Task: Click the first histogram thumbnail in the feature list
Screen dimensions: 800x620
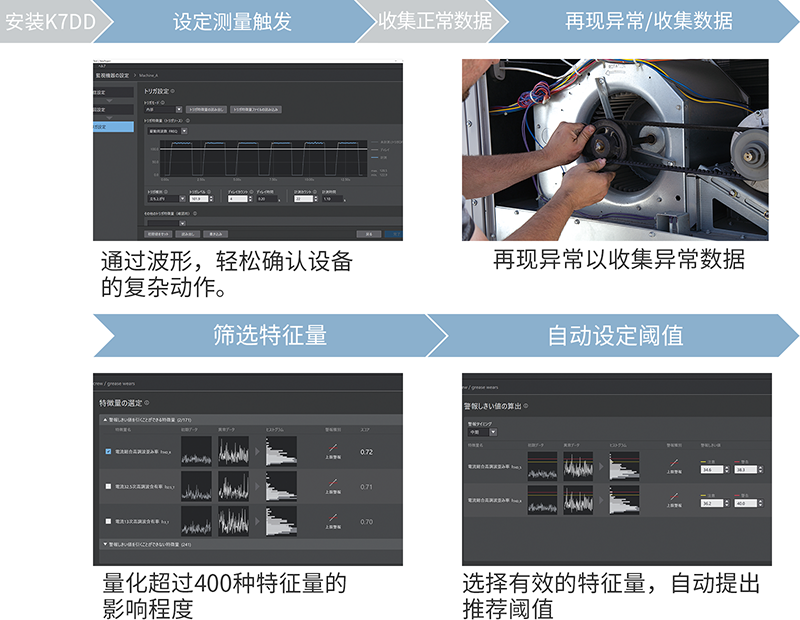Action: tap(281, 451)
